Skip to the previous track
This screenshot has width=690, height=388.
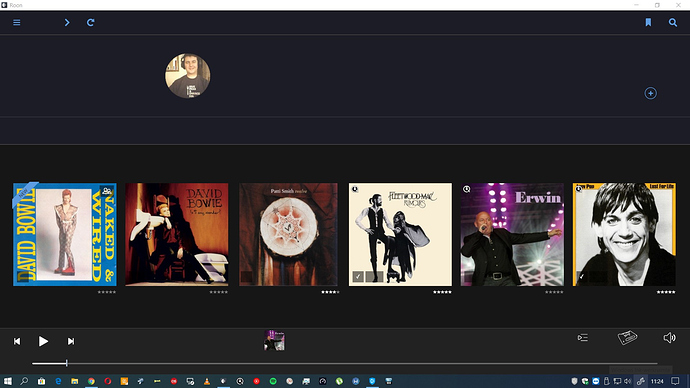click(x=17, y=341)
